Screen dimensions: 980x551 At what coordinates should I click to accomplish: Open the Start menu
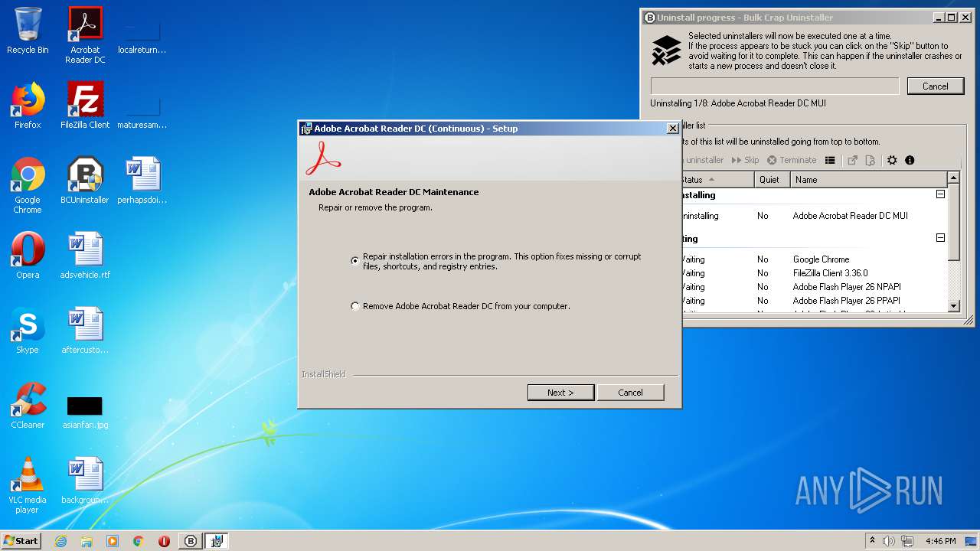tap(21, 541)
